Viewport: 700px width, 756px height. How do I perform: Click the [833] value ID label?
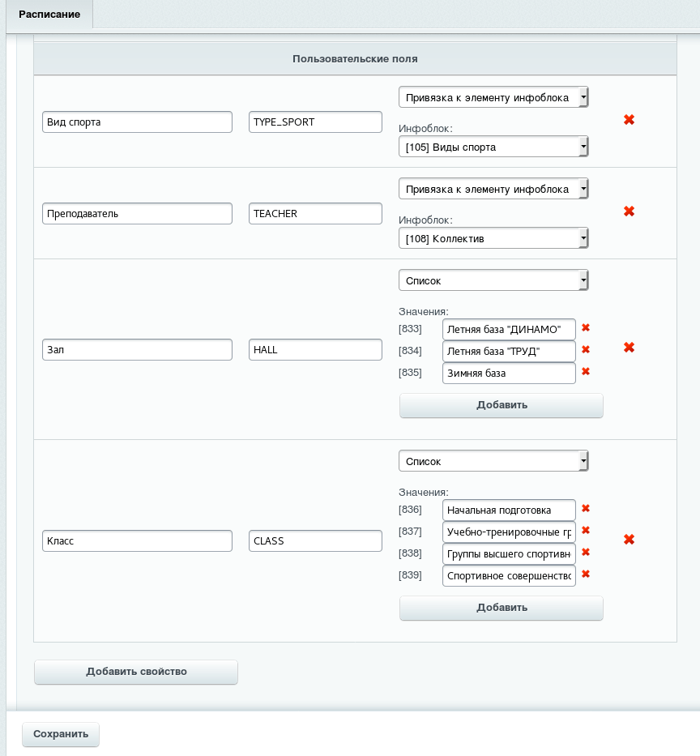(410, 329)
